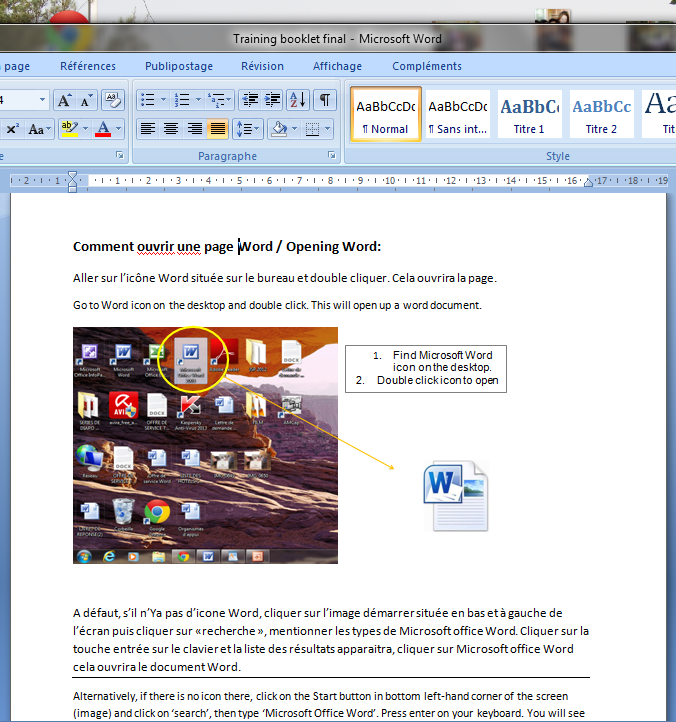The height and width of the screenshot is (722, 676).
Task: Apply the Normal style
Action: (386, 114)
